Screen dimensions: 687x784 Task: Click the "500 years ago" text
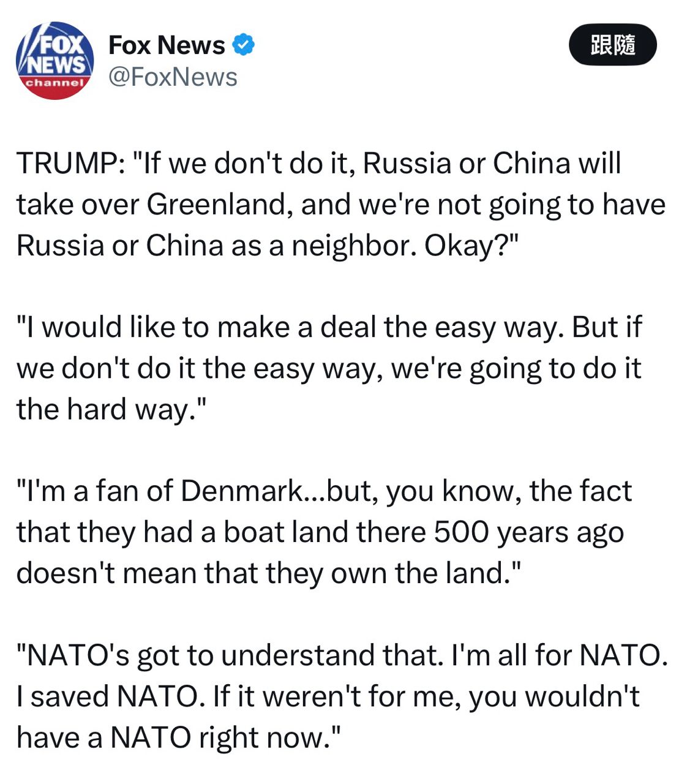click(528, 532)
